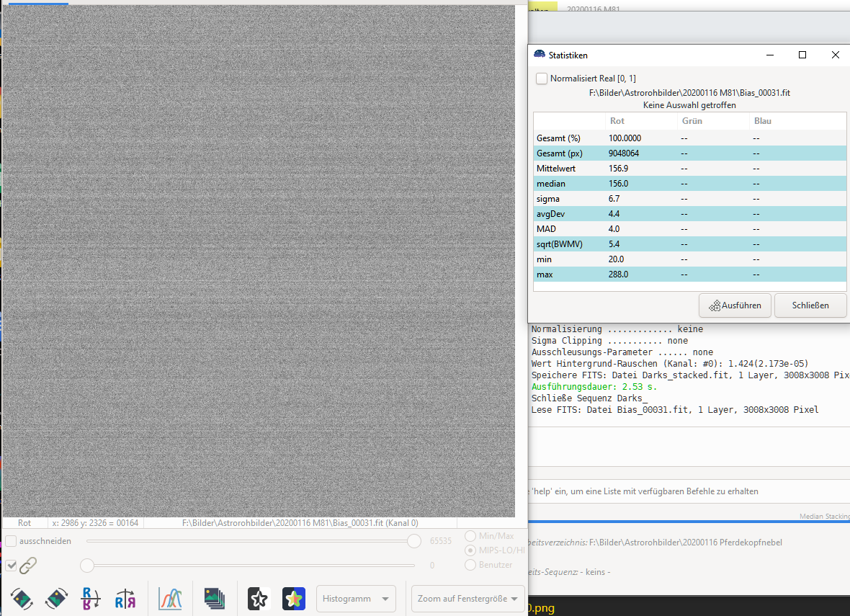The image size is (850, 616).
Task: Click the Rot channel tab label
Action: click(24, 523)
